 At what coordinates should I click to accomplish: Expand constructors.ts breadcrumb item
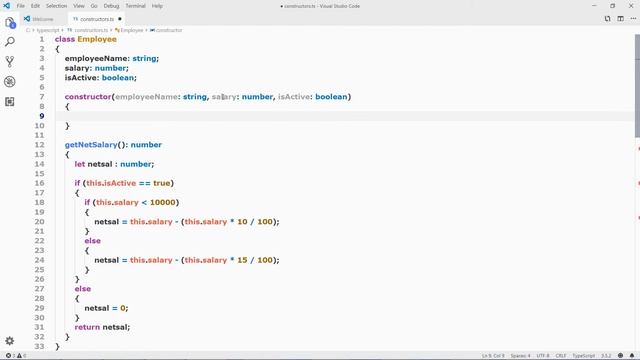[91, 30]
